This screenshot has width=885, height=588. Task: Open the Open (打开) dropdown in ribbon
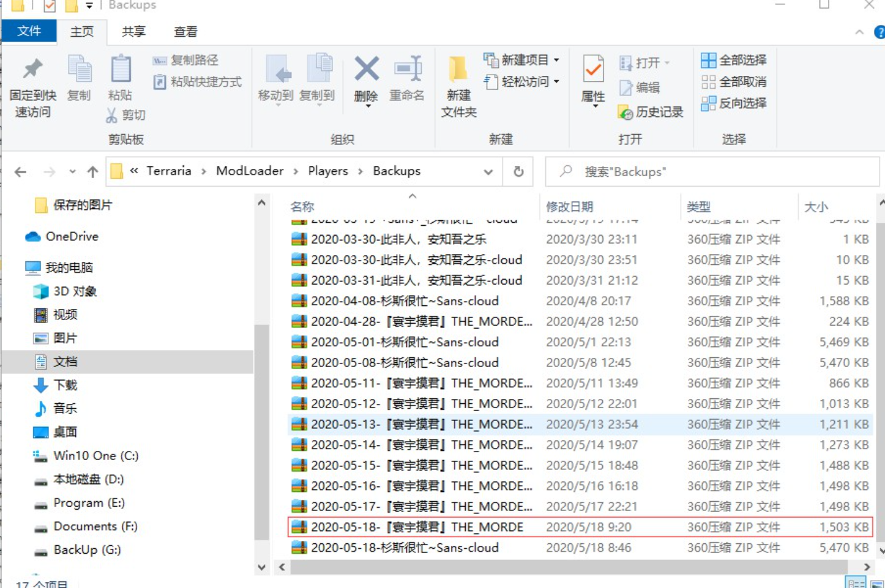tap(644, 62)
